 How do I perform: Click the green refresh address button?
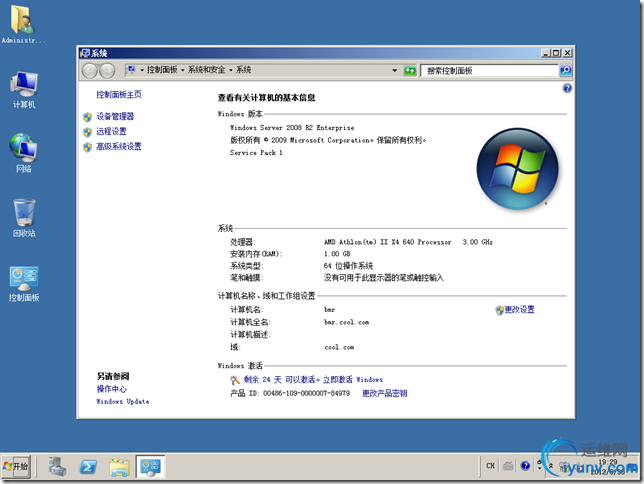click(410, 71)
